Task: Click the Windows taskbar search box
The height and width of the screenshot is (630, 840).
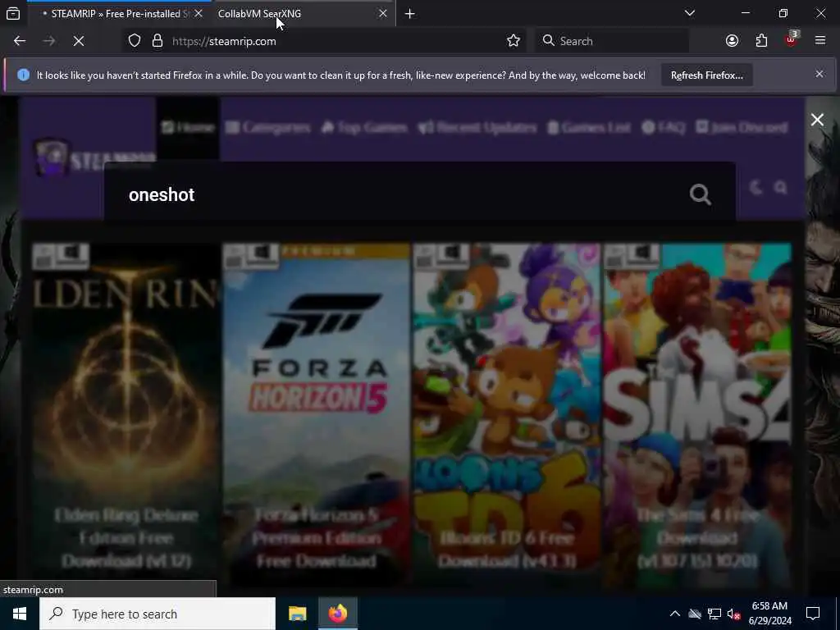Action: [157, 614]
